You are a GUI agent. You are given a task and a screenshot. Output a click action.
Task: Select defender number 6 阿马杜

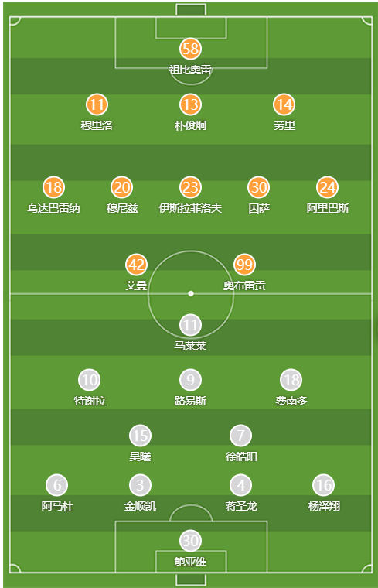click(x=57, y=485)
